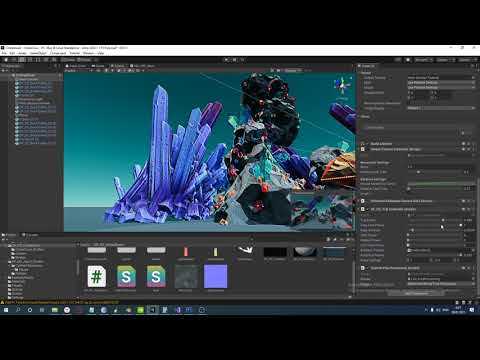Select the Rect tool in toolbar
480x360 pixels.
38,60
